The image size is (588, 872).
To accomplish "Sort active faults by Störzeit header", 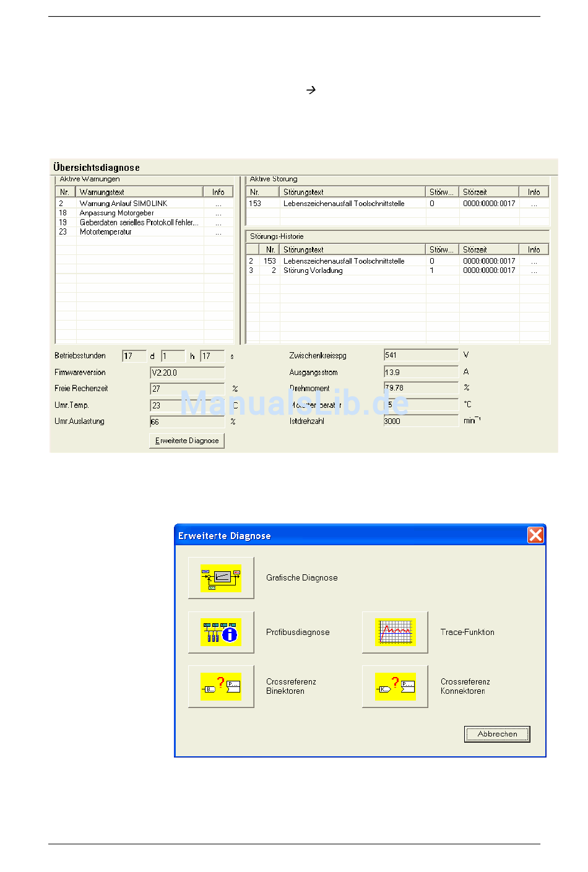I will click(x=488, y=192).
